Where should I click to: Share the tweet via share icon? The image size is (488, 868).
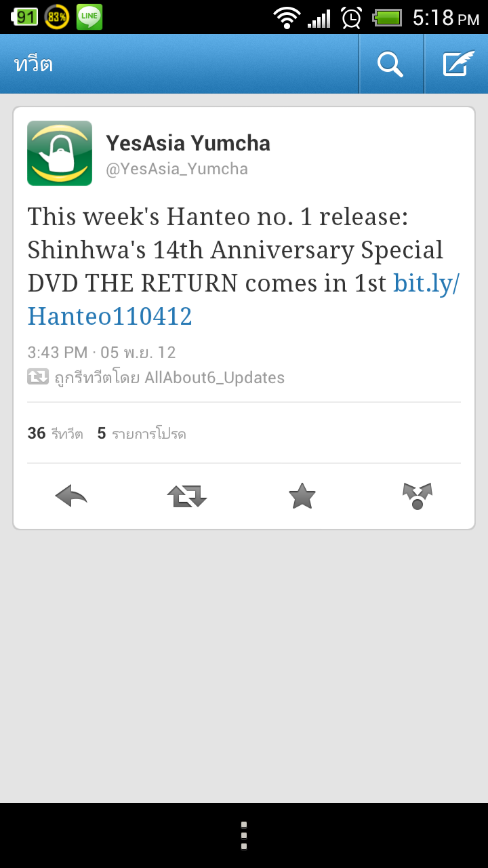point(418,496)
